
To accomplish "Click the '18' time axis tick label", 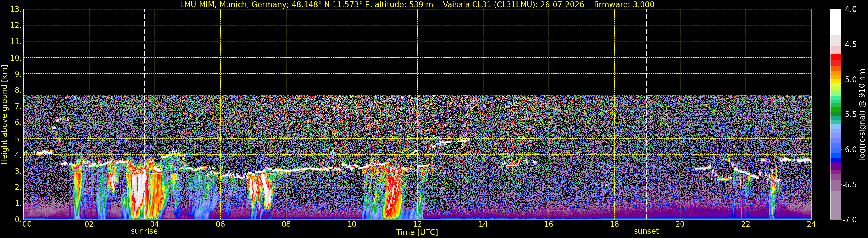I will (615, 224).
